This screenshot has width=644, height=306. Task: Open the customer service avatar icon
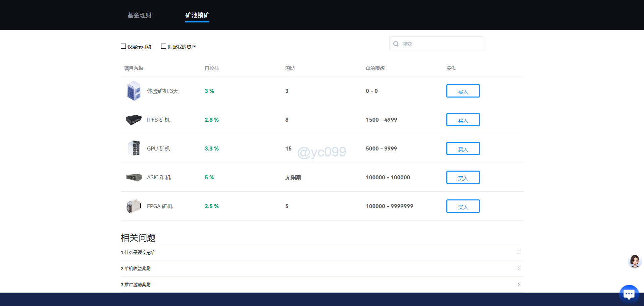634,261
